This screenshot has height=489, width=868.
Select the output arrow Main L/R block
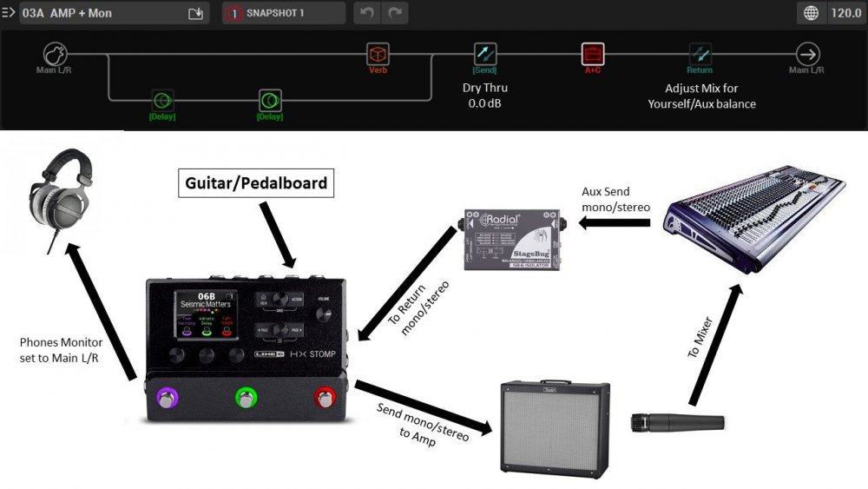(x=807, y=54)
